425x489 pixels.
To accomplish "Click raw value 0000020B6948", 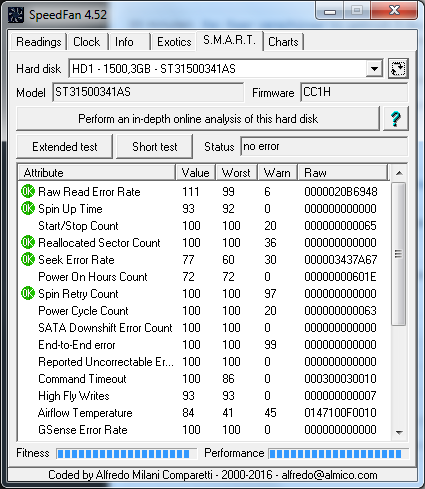I will 341,192.
